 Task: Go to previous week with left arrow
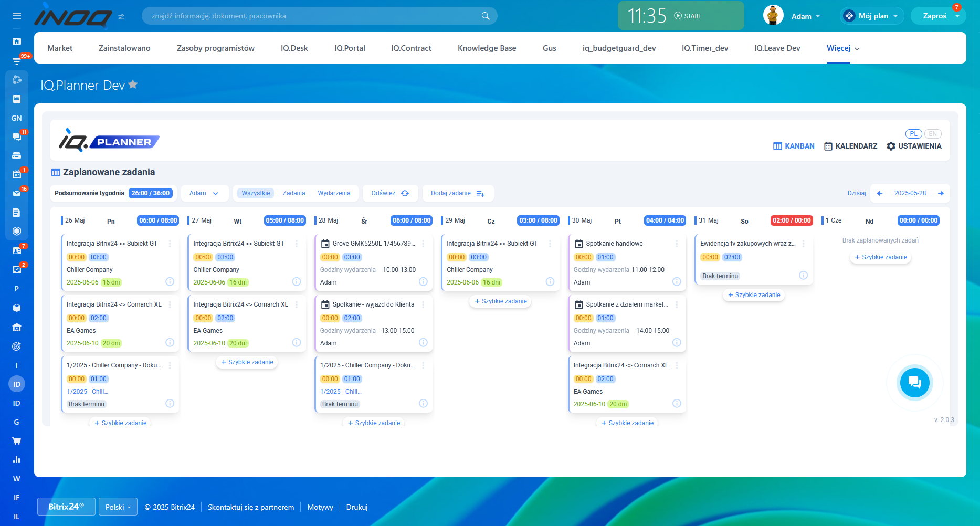pos(880,193)
